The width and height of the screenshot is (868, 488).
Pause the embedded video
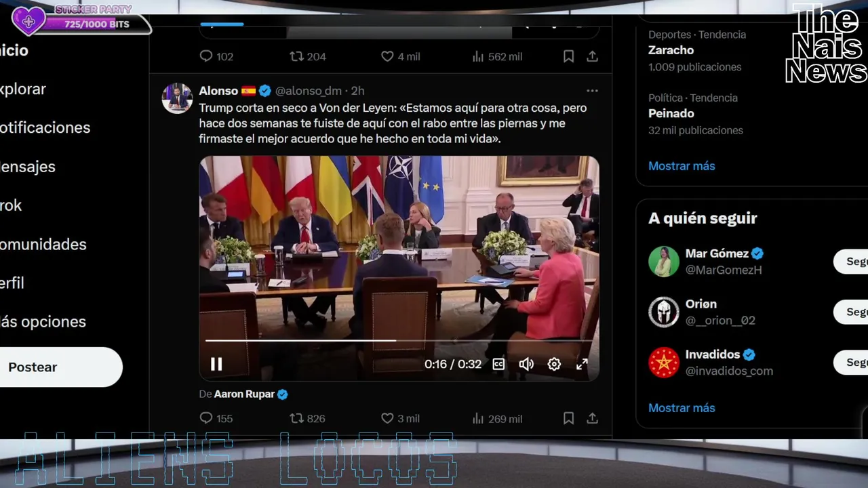click(216, 365)
